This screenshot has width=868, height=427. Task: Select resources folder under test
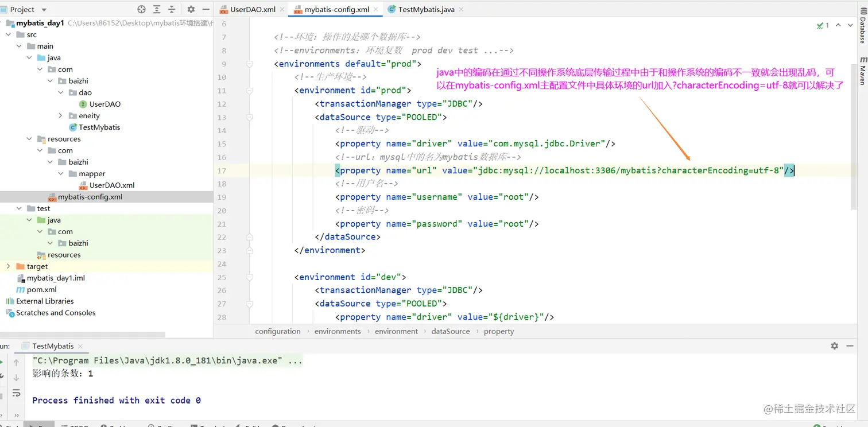(x=64, y=255)
